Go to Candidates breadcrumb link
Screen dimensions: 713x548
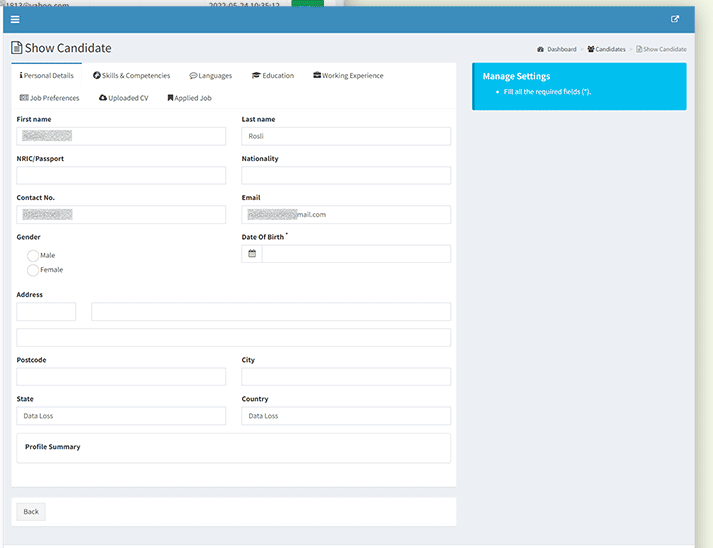(607, 49)
